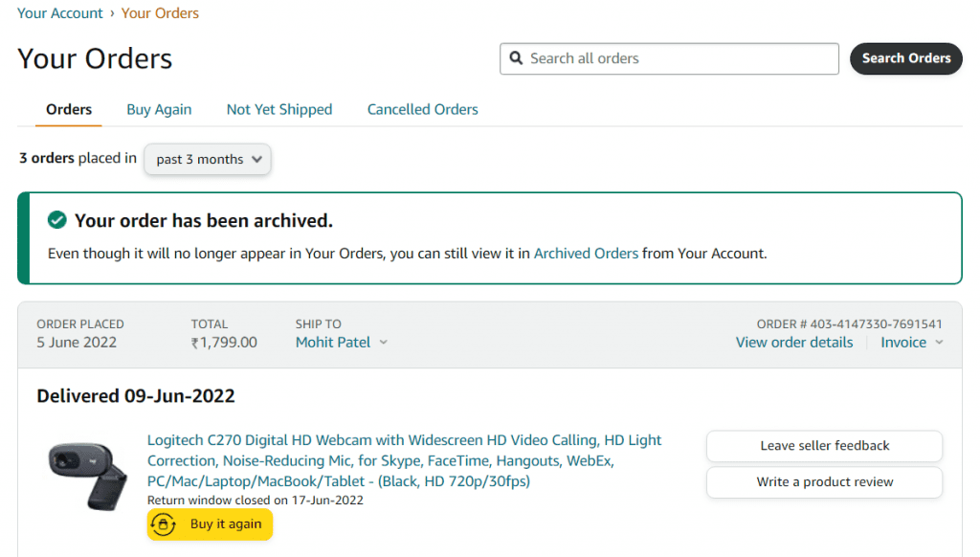Viewport: 980px width, 557px height.
Task: Click the Your Orders breadcrumb
Action: point(160,13)
